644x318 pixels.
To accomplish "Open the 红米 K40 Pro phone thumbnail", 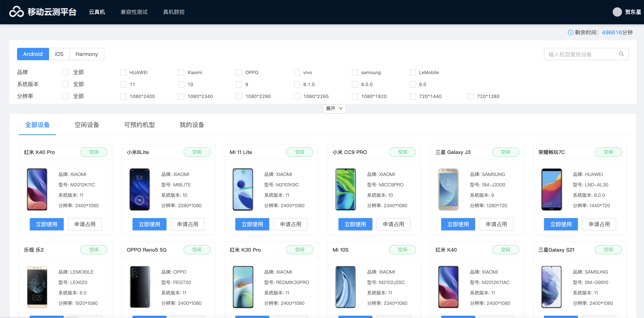I will pyautogui.click(x=37, y=189).
